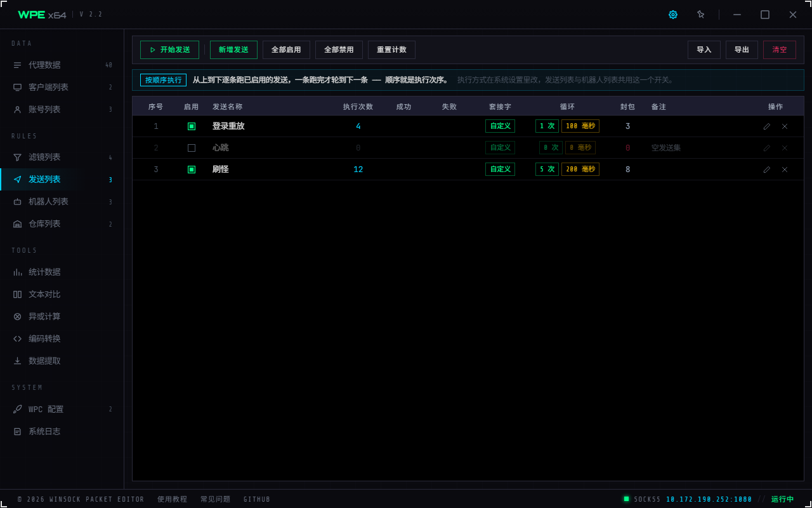Screen dimensions: 812x508
Task: Enable the 心跳 checkbox
Action: coord(192,148)
